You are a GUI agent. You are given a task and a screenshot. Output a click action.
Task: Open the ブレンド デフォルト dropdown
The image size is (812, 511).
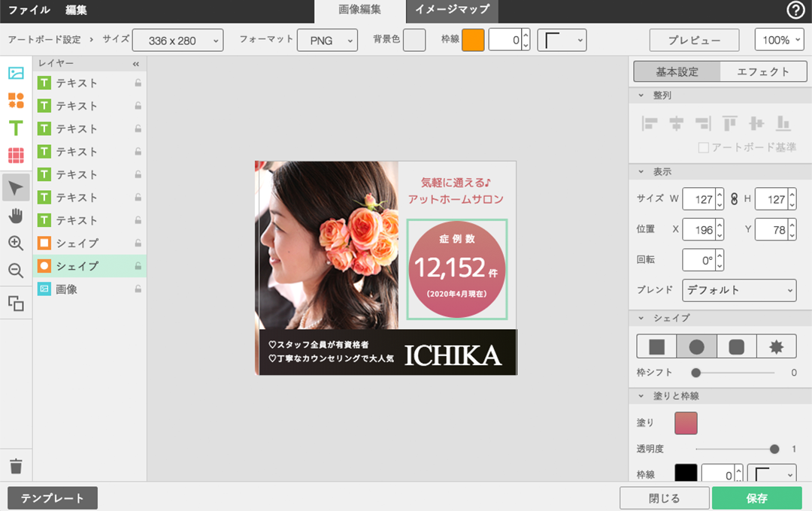pos(739,290)
